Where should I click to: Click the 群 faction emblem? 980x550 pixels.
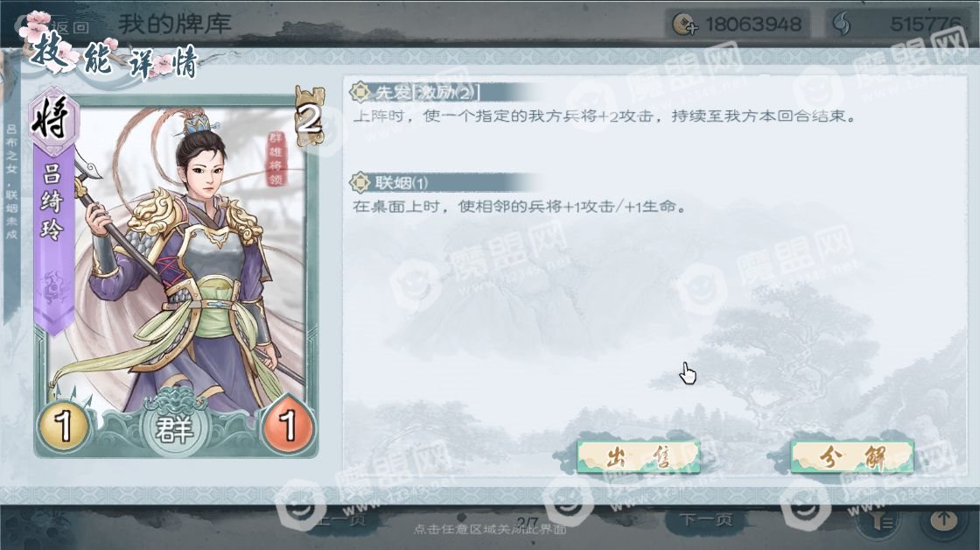[174, 429]
